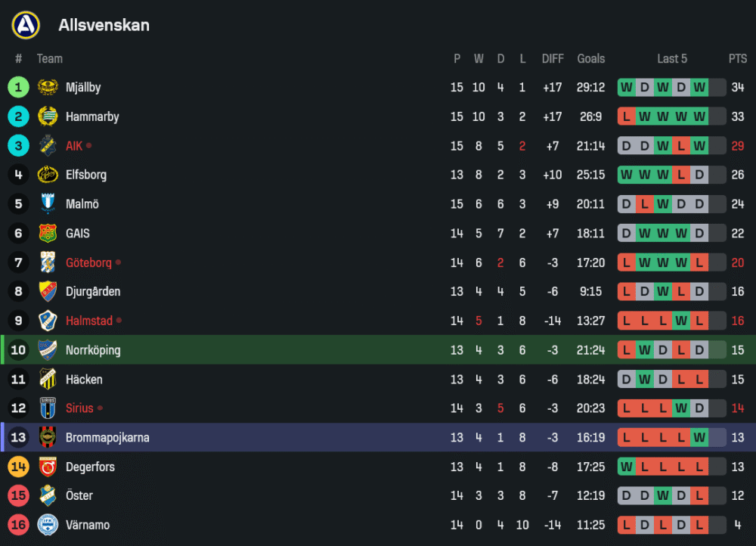Click Hammarby's red loss form badge
756x546 pixels.
point(626,116)
